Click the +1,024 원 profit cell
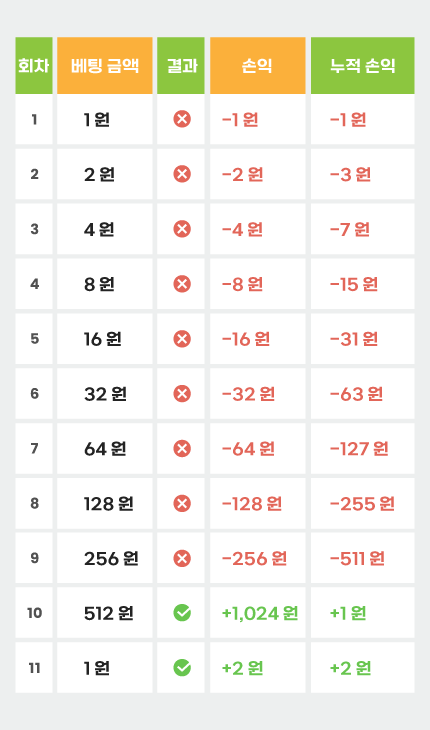The width and height of the screenshot is (430, 730). 258,613
